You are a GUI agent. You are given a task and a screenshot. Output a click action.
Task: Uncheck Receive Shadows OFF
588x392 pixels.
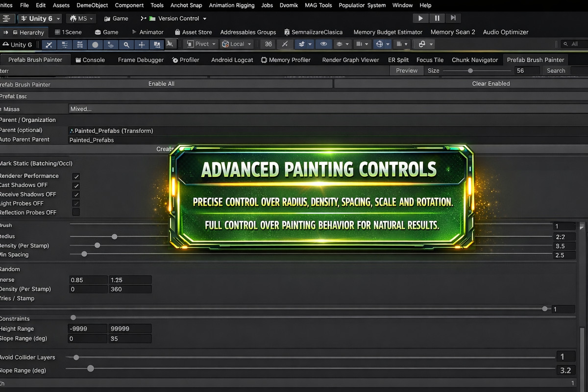(x=76, y=194)
